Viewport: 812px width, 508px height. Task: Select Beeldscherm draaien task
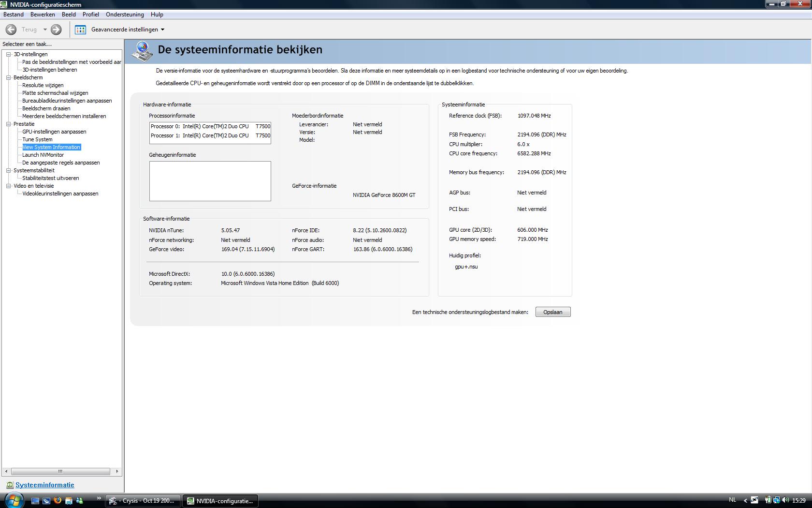tap(46, 108)
